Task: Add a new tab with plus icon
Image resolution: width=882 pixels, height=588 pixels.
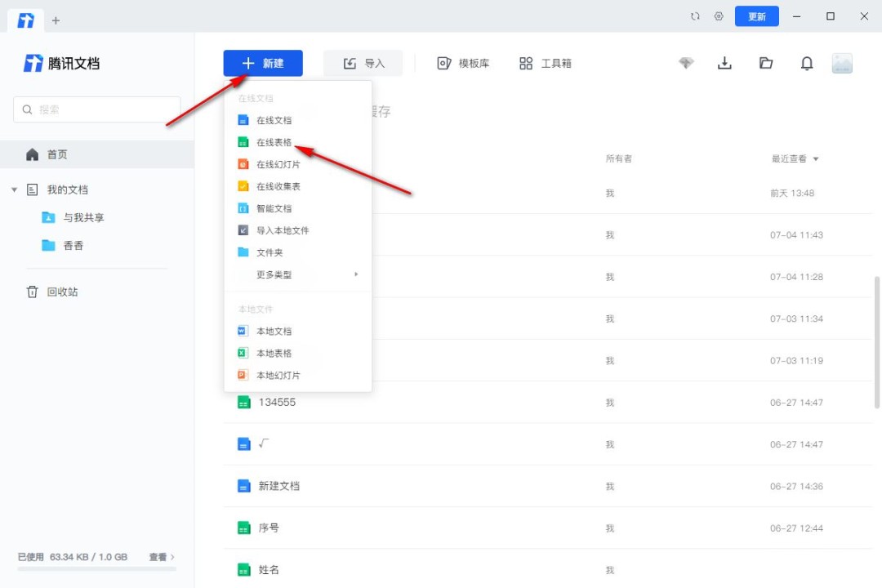Action: point(56,20)
